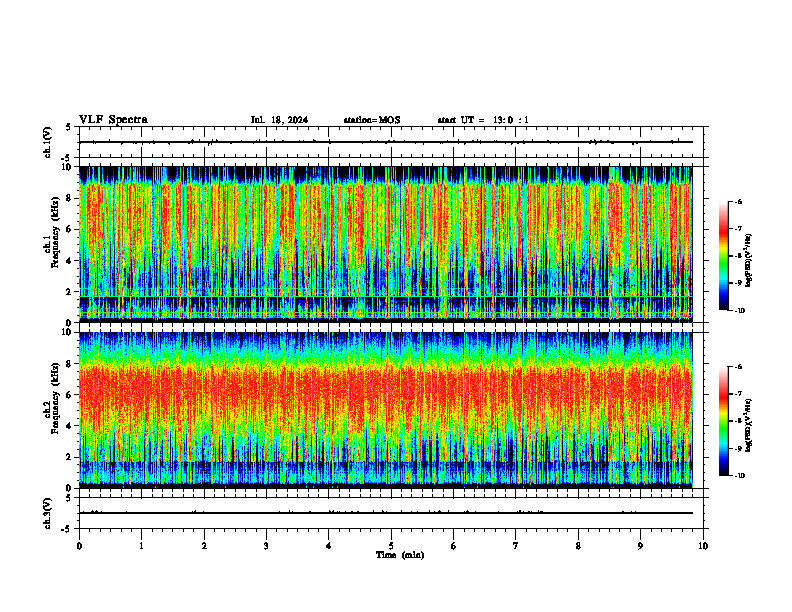Click the time-axis tick label "7"

pyautogui.click(x=516, y=546)
